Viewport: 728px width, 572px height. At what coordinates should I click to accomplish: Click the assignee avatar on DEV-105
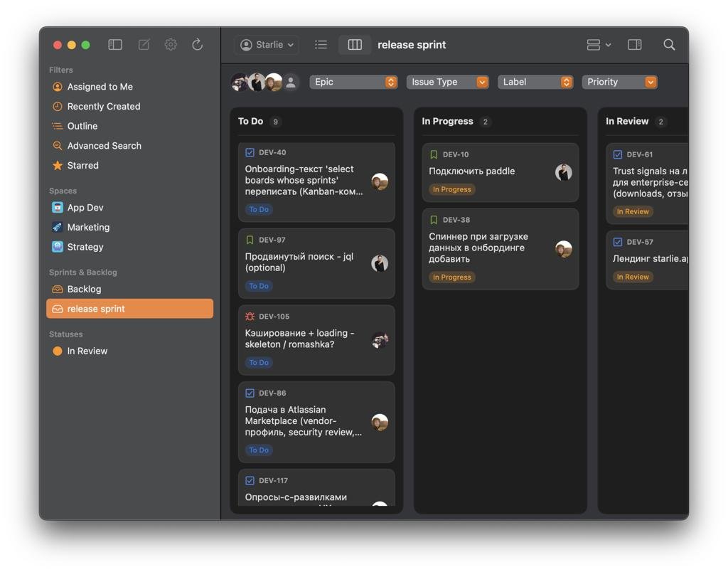pyautogui.click(x=380, y=341)
